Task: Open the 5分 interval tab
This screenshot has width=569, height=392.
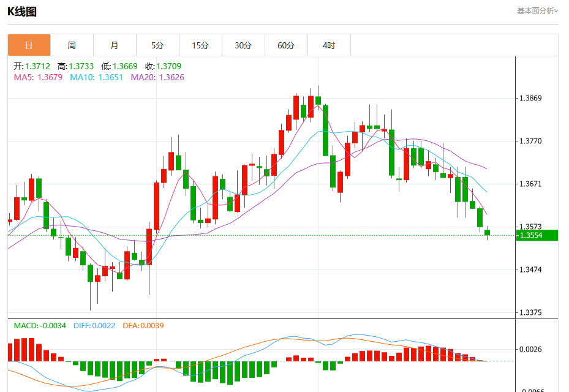Action: (x=157, y=45)
